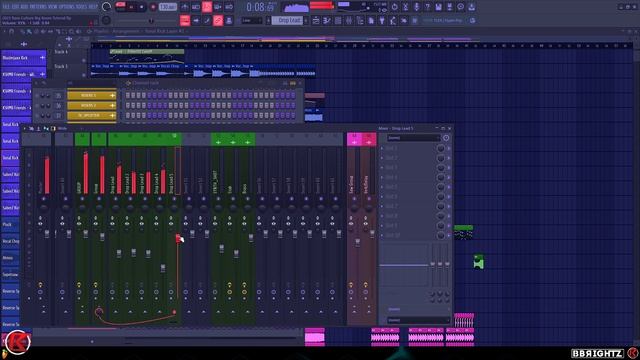The image size is (640, 360).
Task: Click the pink audio clip at playlist bottom
Action: tap(315, 337)
